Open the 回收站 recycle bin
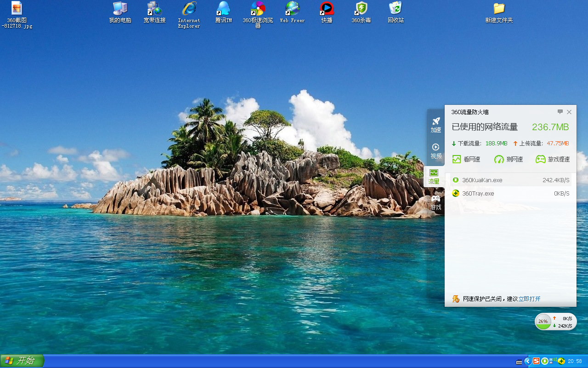Viewport: 588px width, 368px height. pos(396,12)
